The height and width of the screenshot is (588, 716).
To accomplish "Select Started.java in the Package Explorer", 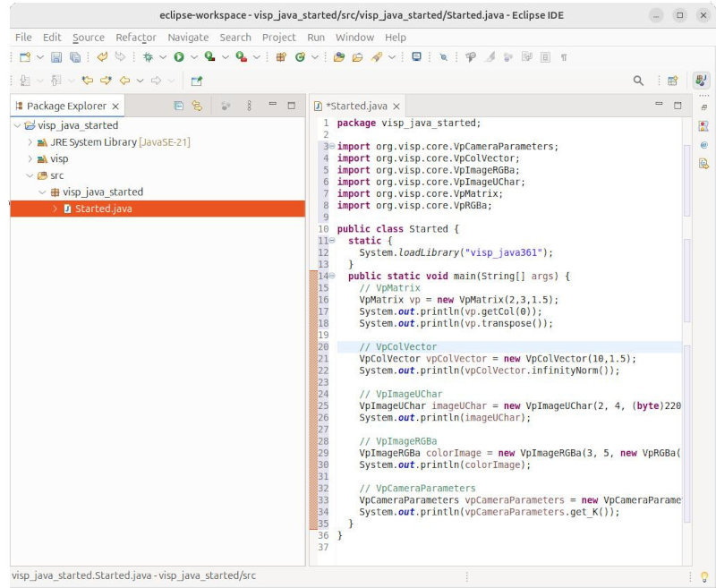I will click(103, 209).
